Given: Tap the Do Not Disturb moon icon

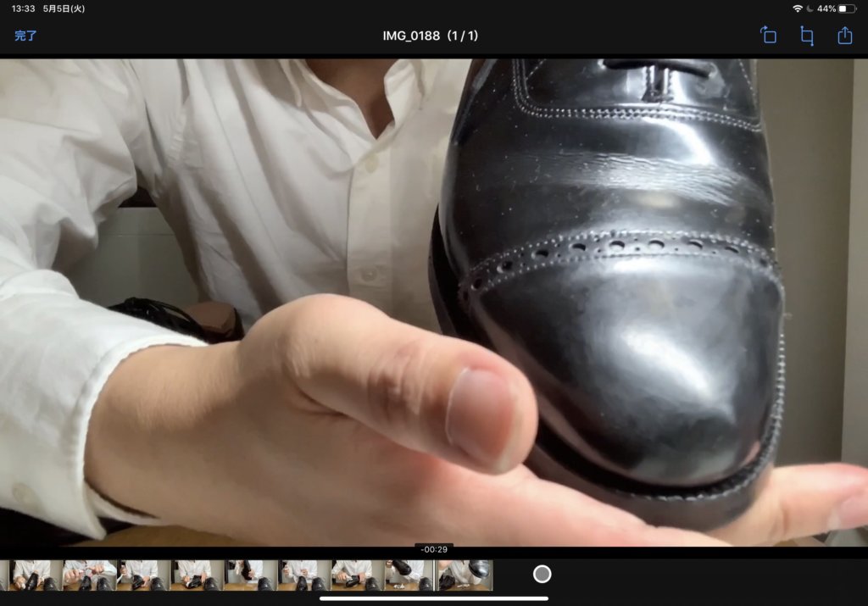Looking at the screenshot, I should coord(810,8).
